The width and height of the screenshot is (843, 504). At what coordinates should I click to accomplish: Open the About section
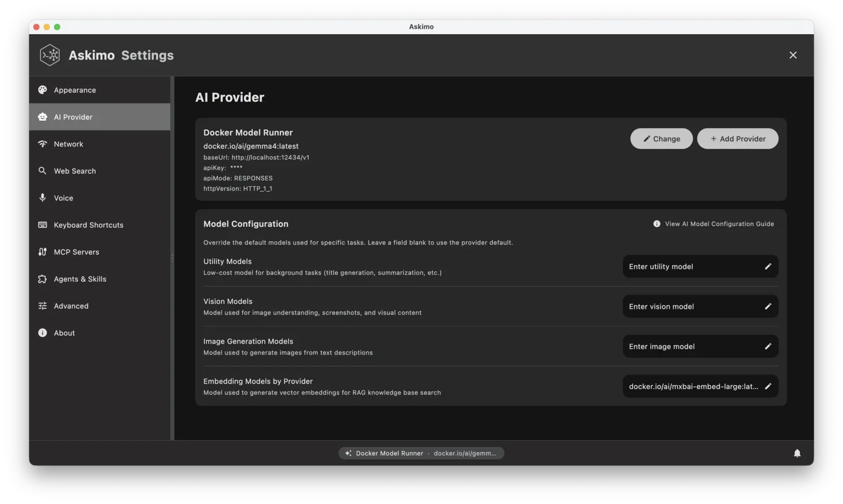(x=100, y=333)
